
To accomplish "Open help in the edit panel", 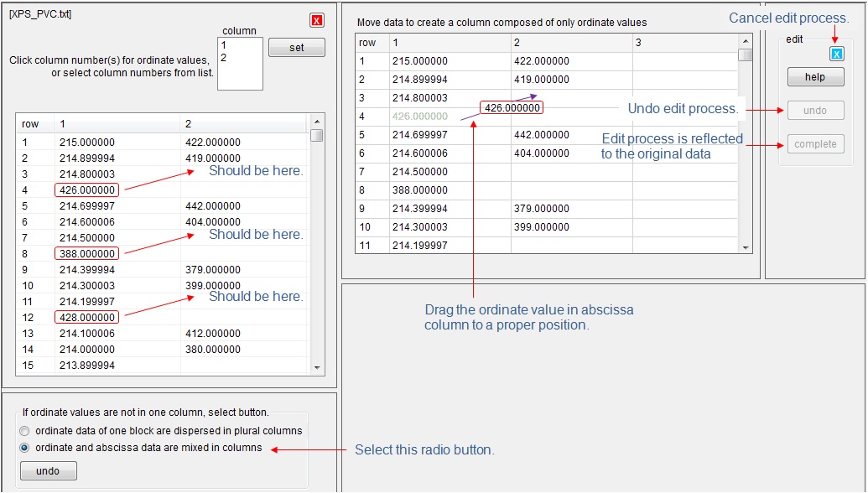I will [x=815, y=77].
